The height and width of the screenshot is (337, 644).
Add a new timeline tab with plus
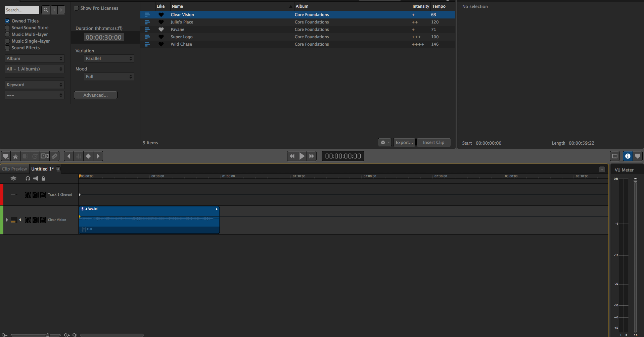coord(602,170)
